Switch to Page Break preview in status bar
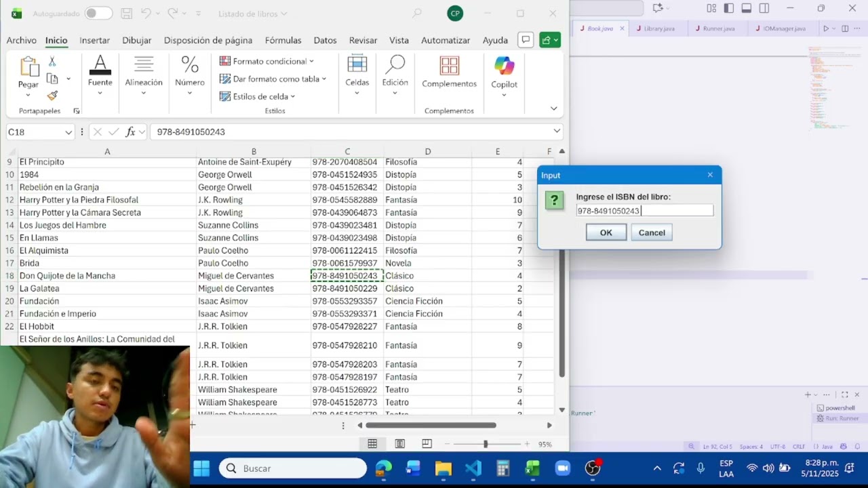The image size is (868, 488). tap(427, 444)
